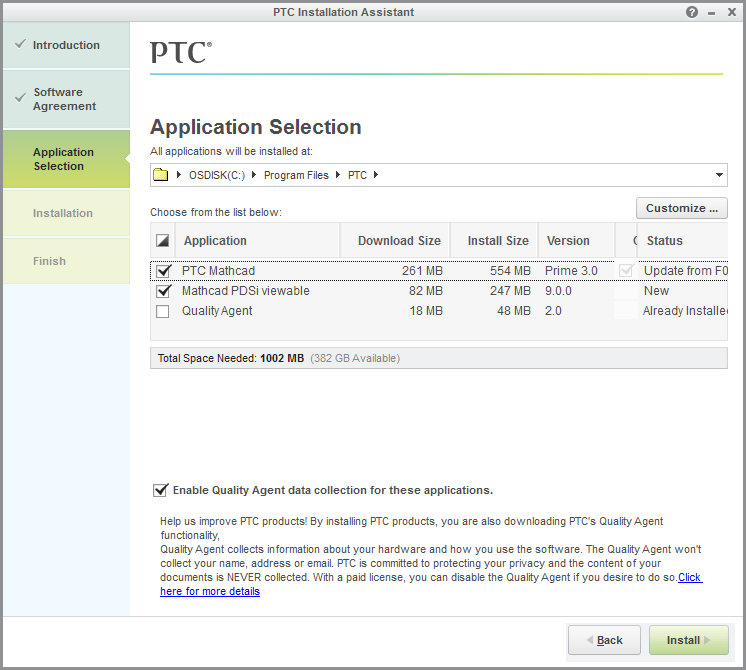
Task: Click the 554 MB install size cell
Action: (510, 271)
